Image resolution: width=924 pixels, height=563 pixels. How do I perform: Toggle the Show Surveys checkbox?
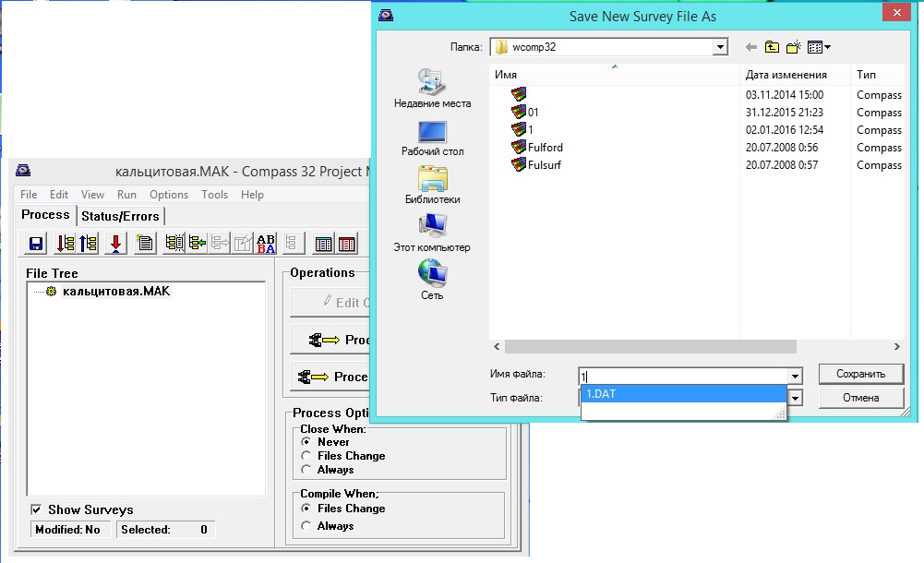pyautogui.click(x=36, y=509)
